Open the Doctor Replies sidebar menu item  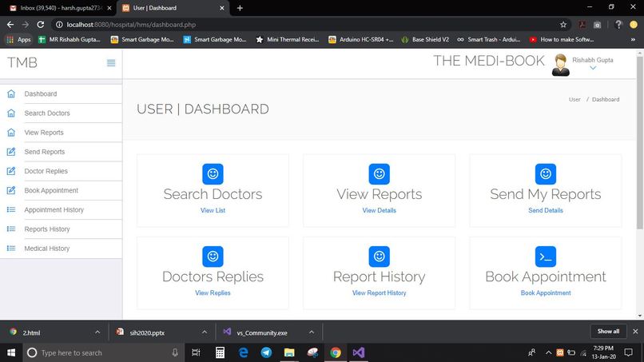[62, 171]
